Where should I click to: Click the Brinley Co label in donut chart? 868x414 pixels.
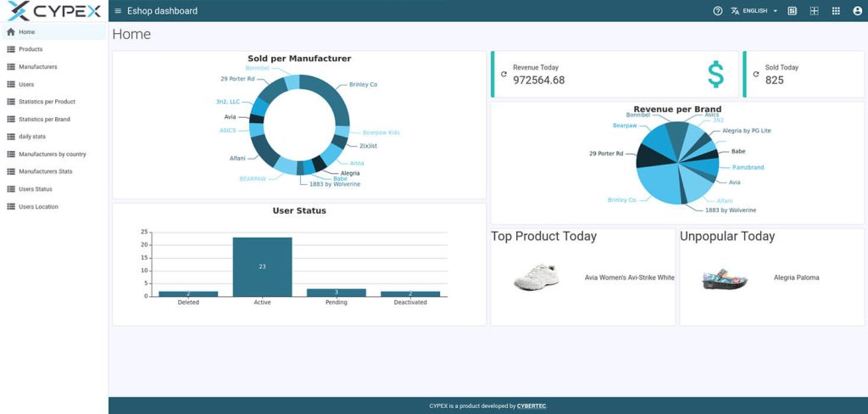coord(363,85)
